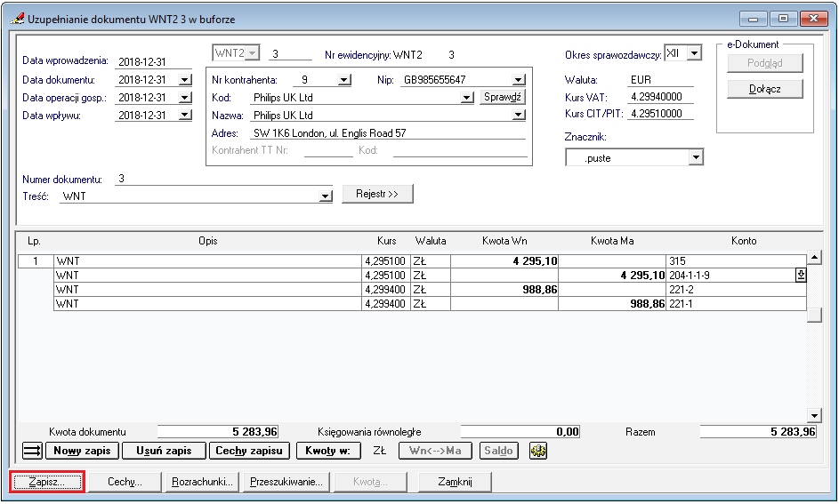Select account cell 204-1-1-9

tap(730, 276)
